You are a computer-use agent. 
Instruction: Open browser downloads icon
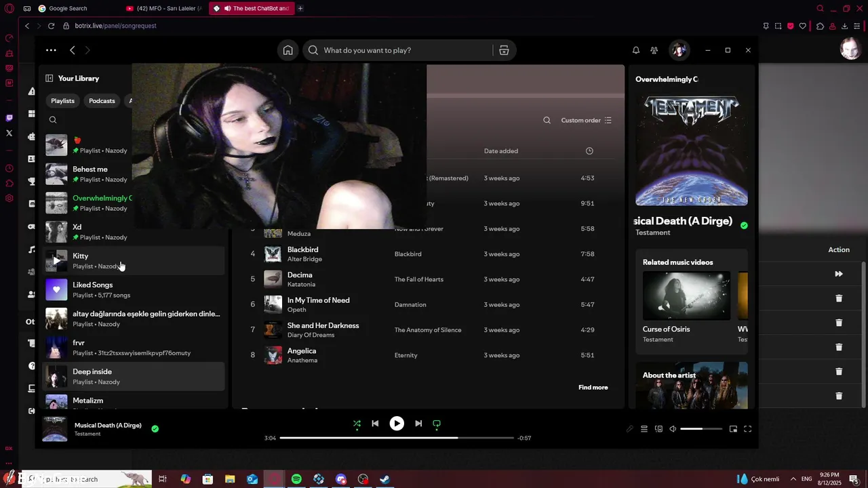tap(844, 26)
